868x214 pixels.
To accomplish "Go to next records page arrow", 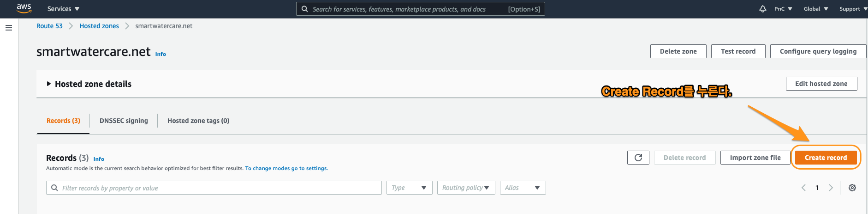I will coord(831,188).
